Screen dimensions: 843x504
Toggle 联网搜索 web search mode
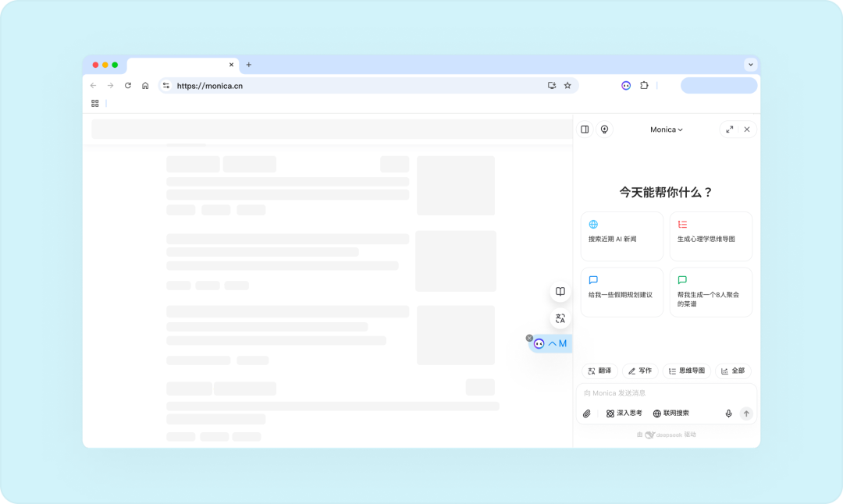671,413
